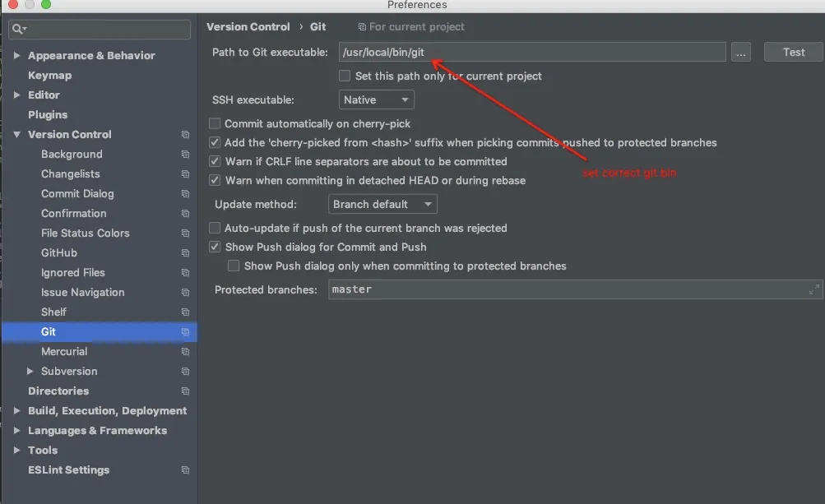The width and height of the screenshot is (825, 504).
Task: Open the Directories settings page
Action: pyautogui.click(x=58, y=391)
